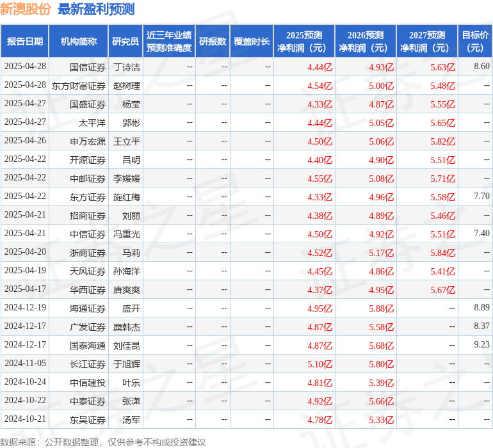Click the 数据来源 footnote text

coord(103,442)
